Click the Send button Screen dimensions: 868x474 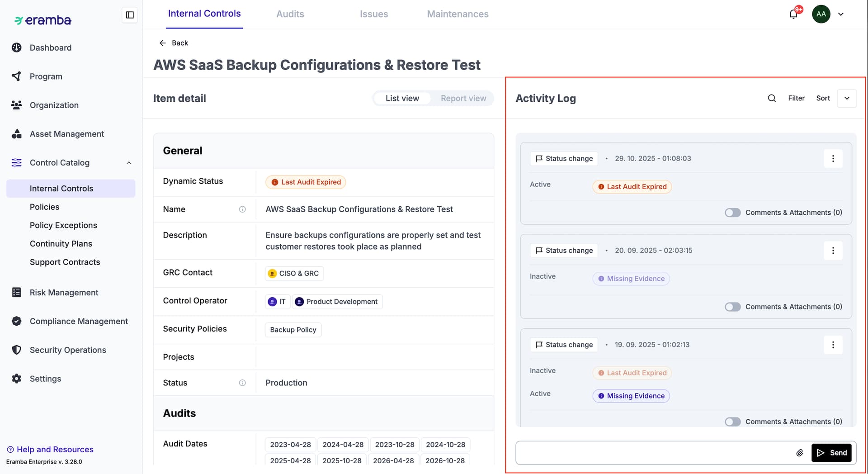(832, 453)
